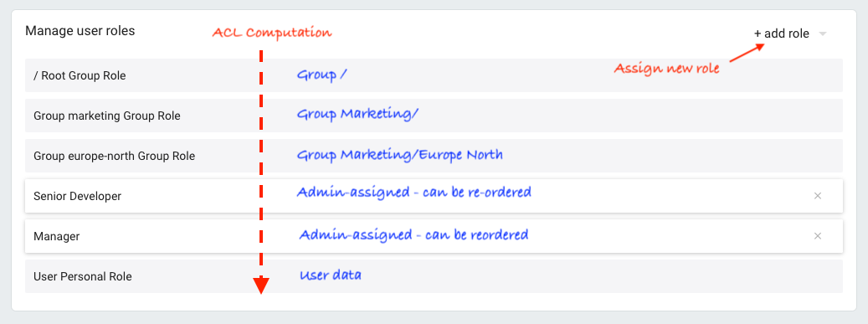Open the dropdown arrow beside add role
This screenshot has width=868, height=324.
coord(823,33)
